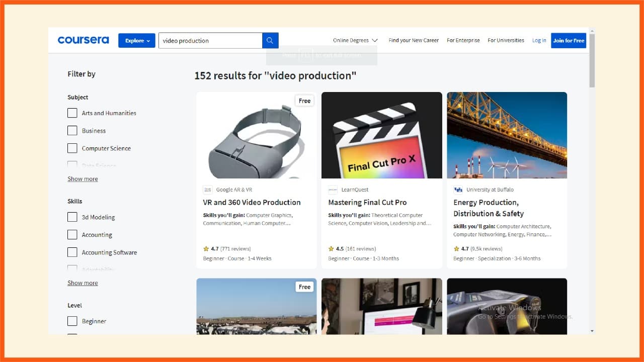Screen dimensions: 644x362
Task: Click the University at Buffalo logo
Action: tap(458, 190)
